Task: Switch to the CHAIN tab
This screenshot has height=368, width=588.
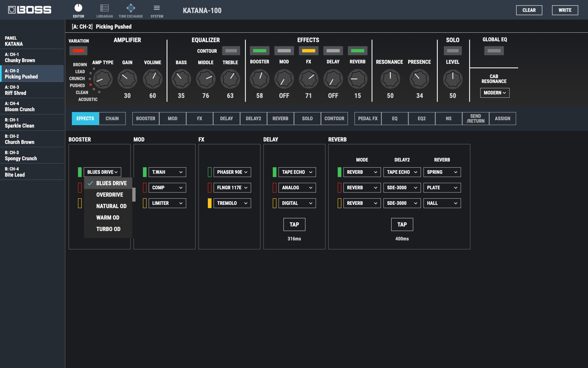Action: click(112, 118)
